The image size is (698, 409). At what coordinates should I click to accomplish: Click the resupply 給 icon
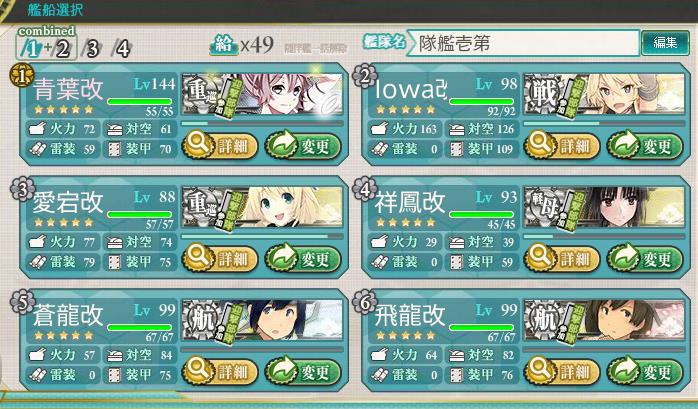point(223,45)
